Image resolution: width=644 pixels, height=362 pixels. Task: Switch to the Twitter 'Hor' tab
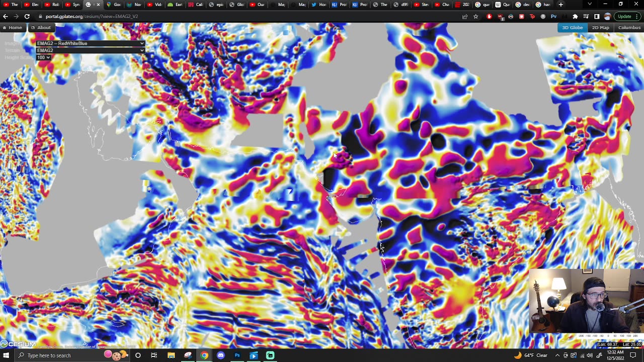[318, 5]
